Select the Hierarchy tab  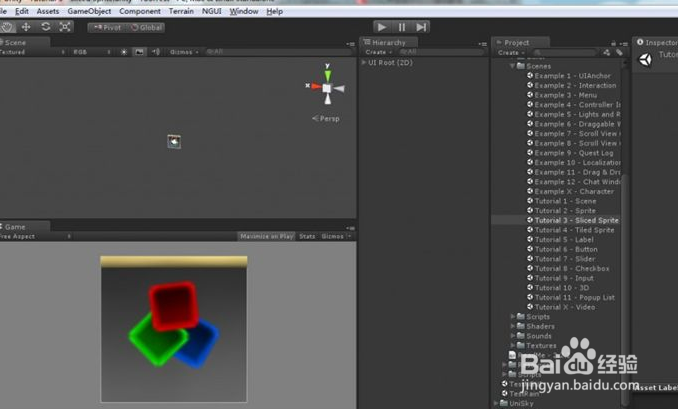[389, 42]
